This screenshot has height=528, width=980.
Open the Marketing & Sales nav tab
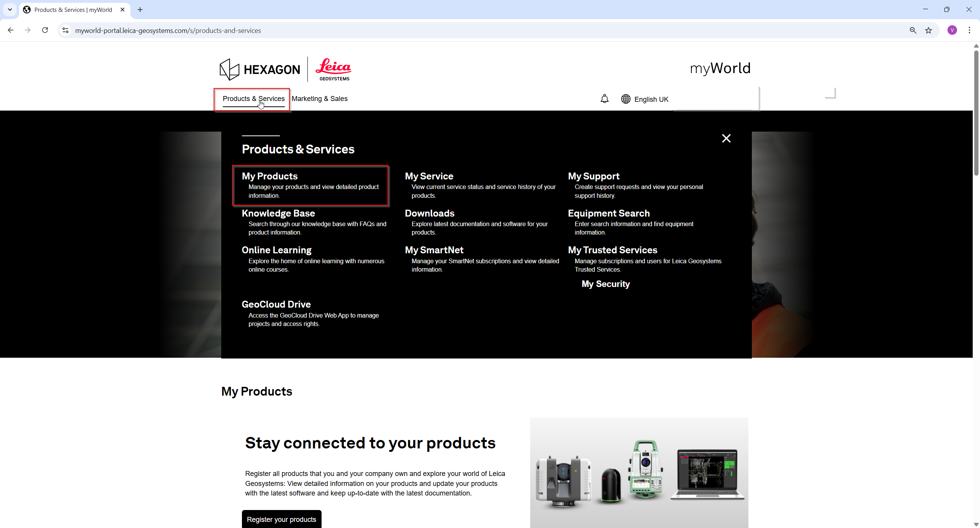pos(320,99)
